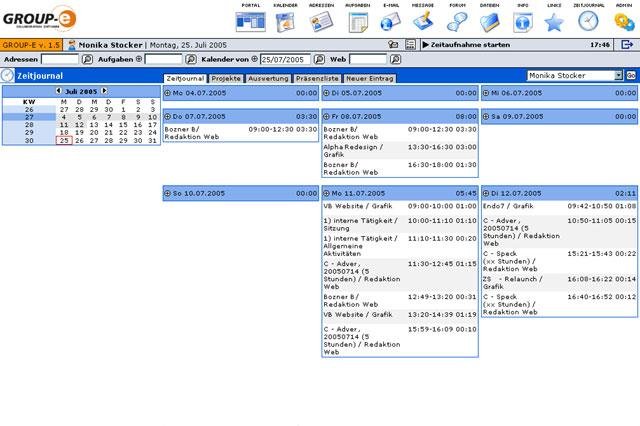Click the search magnifier next to Adressen field
This screenshot has height=426, width=640.
pyautogui.click(x=87, y=60)
